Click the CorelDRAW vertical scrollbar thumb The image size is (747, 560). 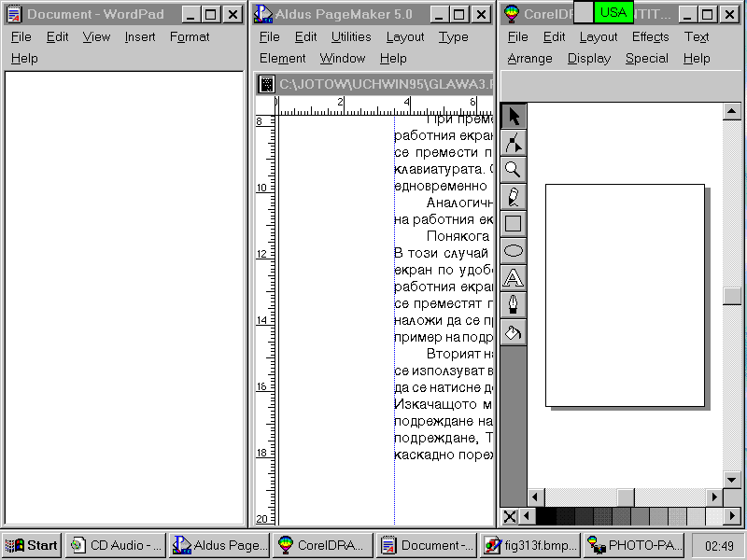(732, 296)
